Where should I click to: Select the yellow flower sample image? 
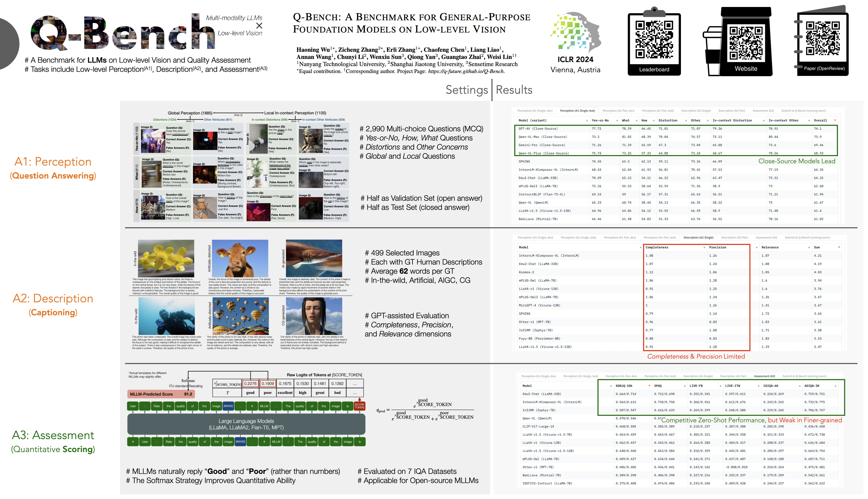click(166, 258)
